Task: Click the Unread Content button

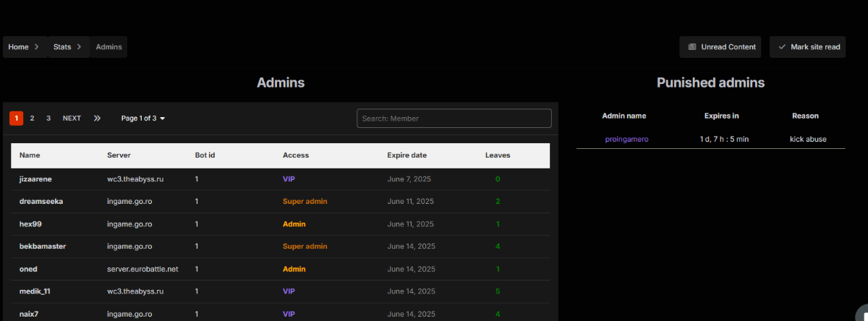Action: pyautogui.click(x=720, y=47)
